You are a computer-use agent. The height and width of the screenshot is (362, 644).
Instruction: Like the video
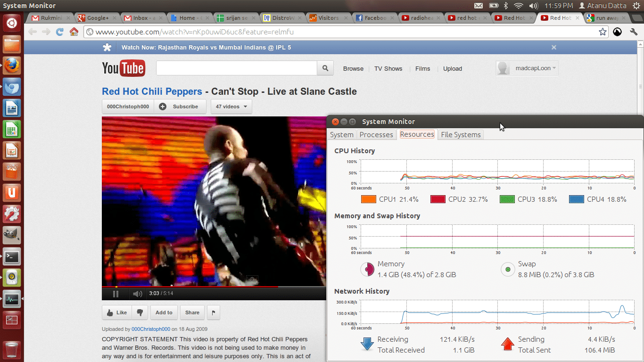click(117, 313)
